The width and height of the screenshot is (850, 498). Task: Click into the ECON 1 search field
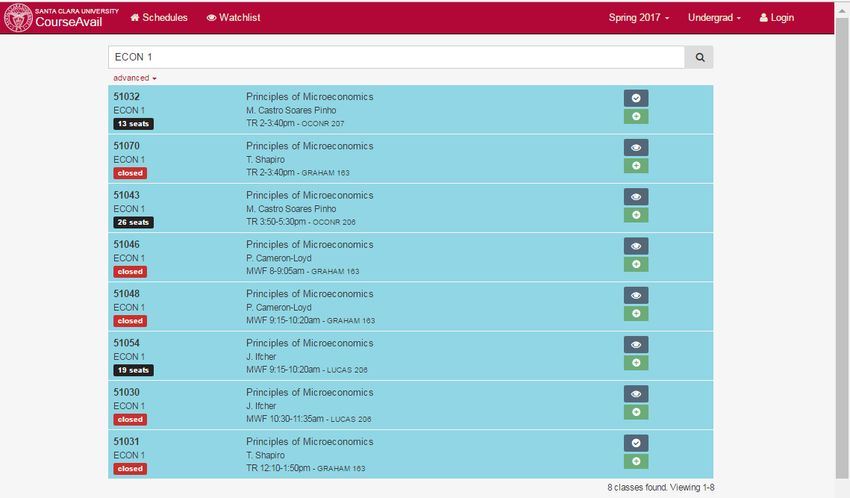point(396,57)
